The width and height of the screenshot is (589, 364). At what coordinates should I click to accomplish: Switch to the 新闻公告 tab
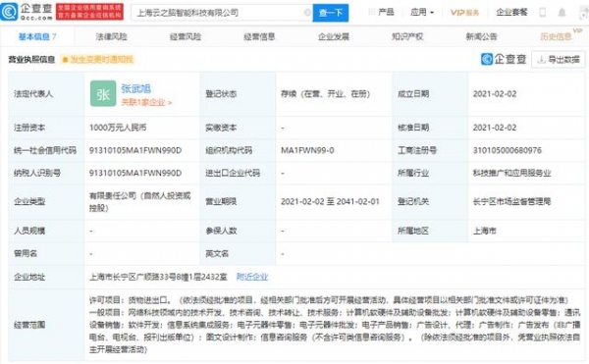tap(482, 36)
